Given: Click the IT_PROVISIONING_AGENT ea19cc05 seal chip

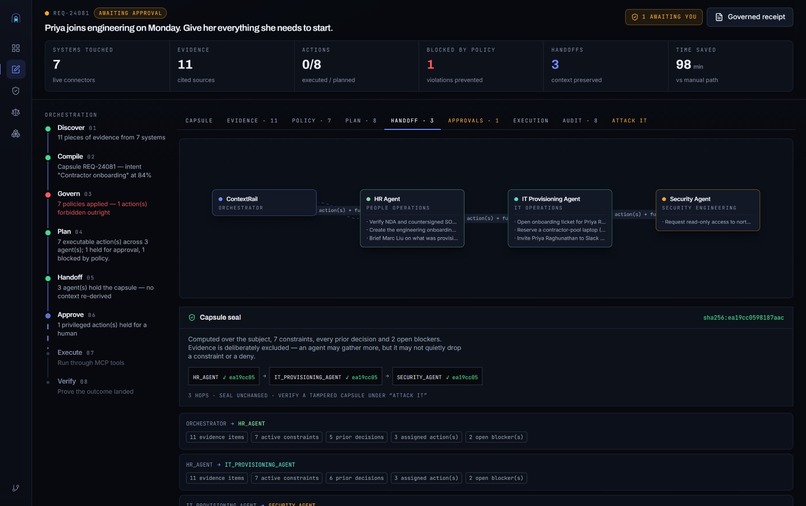Looking at the screenshot, I should pos(325,377).
